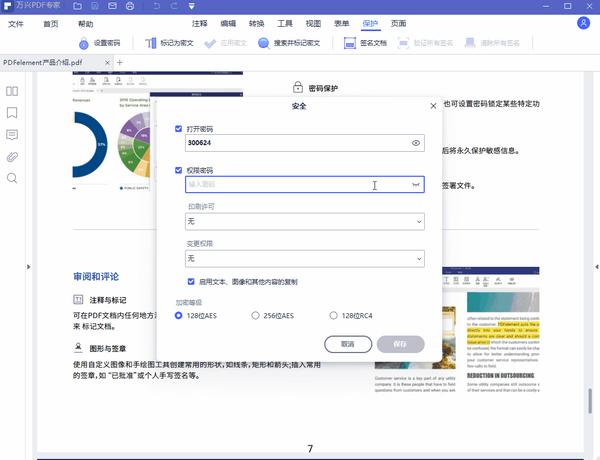
Task: Select 128位RC4 encryption radio button
Action: pos(333,315)
